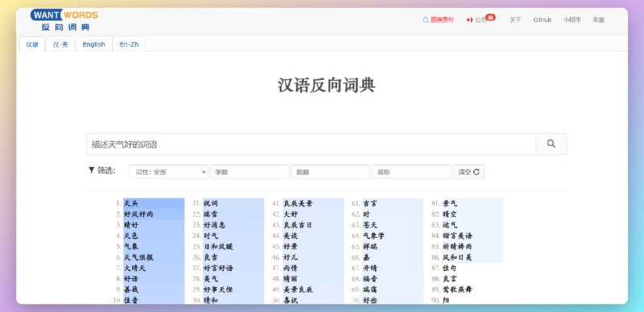
Task: Select result word 天气预报
Action: point(138,257)
